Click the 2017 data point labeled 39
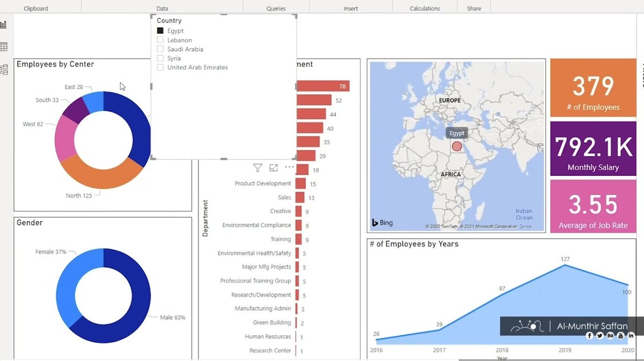 tap(439, 329)
